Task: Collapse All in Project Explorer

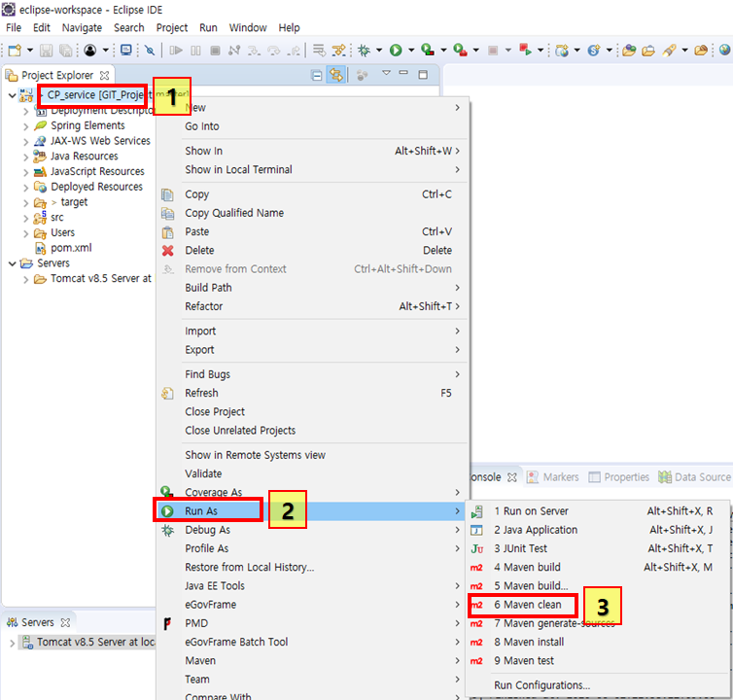Action: point(317,75)
